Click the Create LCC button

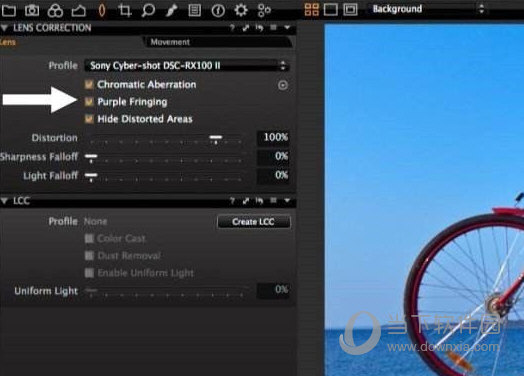click(x=254, y=222)
